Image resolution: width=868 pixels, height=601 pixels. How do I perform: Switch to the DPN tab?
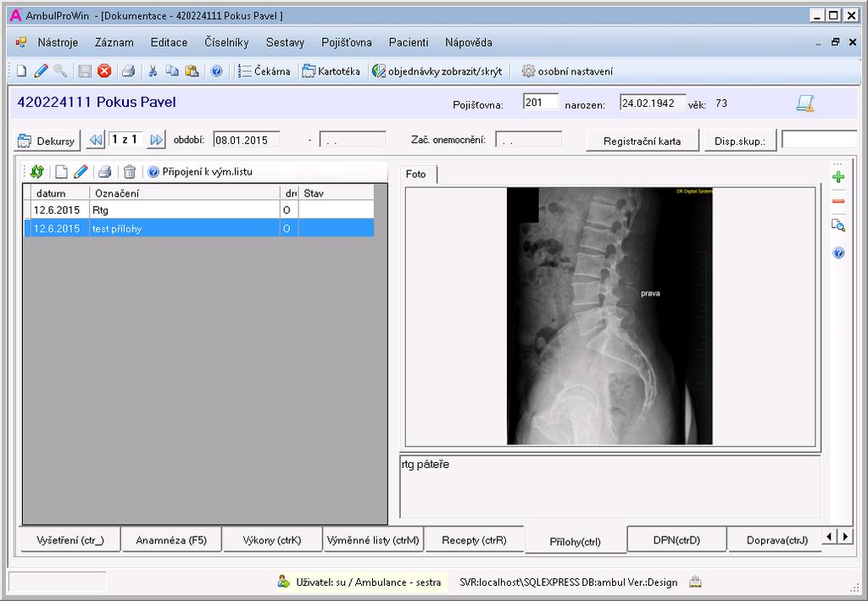tap(676, 540)
